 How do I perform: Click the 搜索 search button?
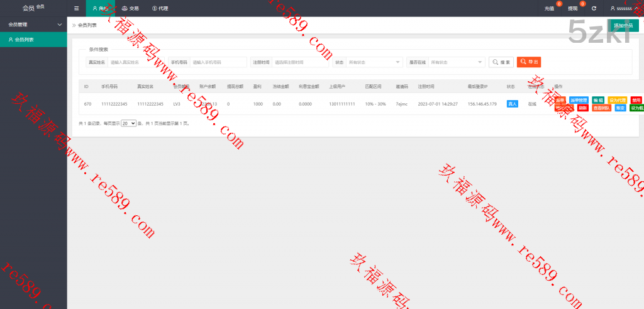(x=501, y=62)
